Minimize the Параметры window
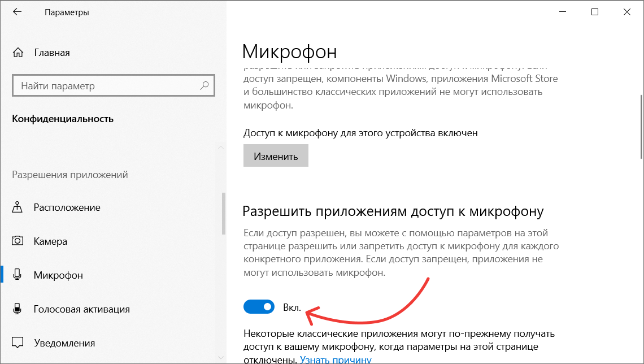Screen dimensions: 644x364 pos(563,12)
